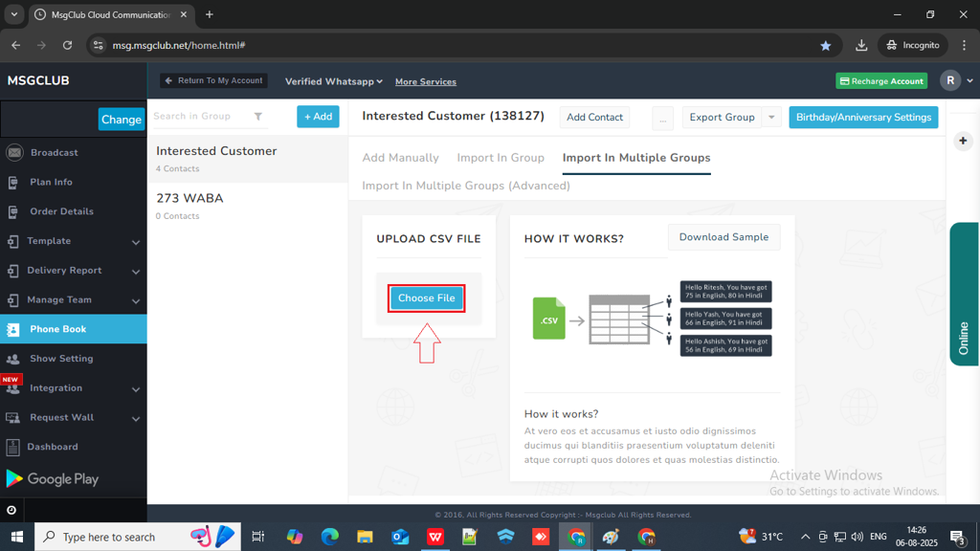Screen dimensions: 980x551
Task: Open the Online chat side tab
Action: (x=964, y=295)
